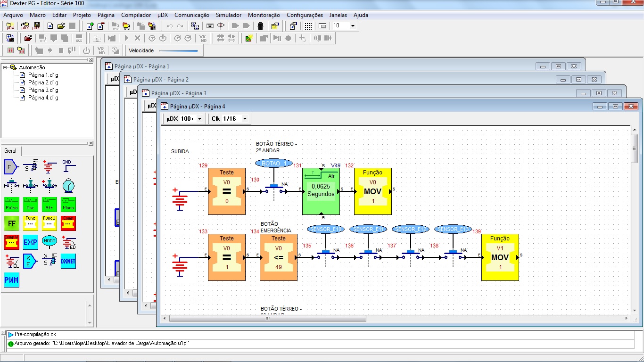
Task: Select the NODO node block
Action: click(x=49, y=242)
